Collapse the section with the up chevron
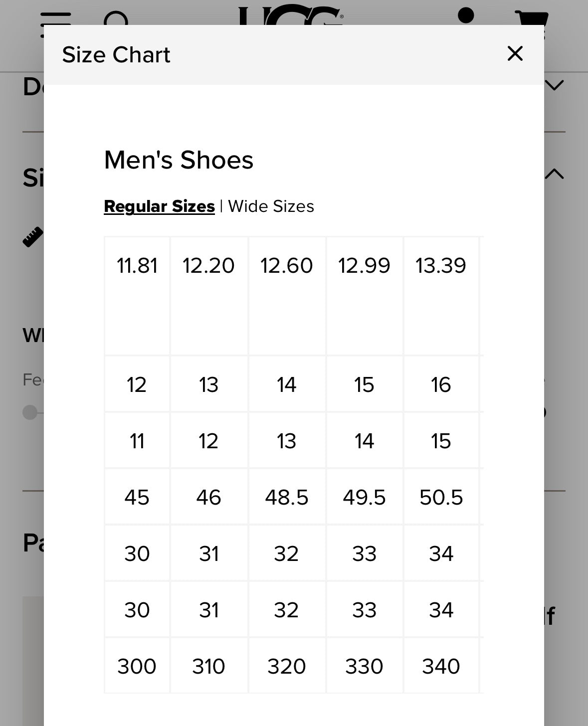The height and width of the screenshot is (726, 588). tap(554, 174)
